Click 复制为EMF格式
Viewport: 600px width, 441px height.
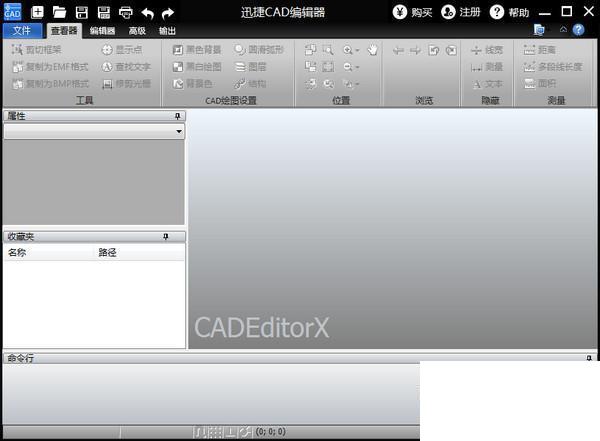pos(50,67)
